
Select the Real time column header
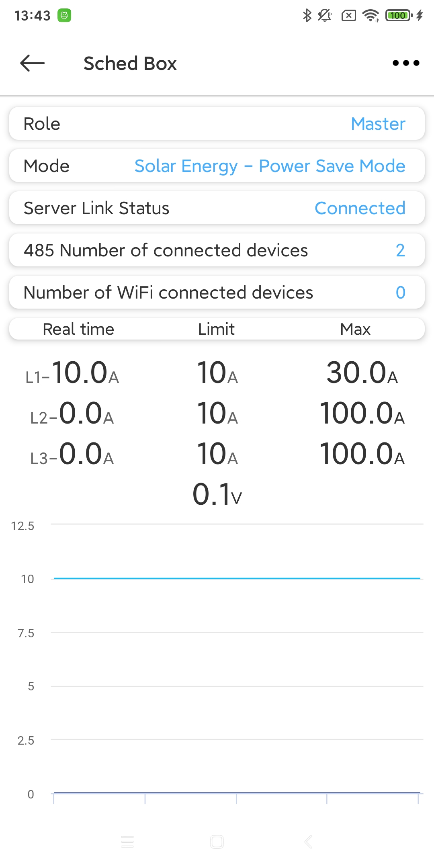(x=78, y=329)
